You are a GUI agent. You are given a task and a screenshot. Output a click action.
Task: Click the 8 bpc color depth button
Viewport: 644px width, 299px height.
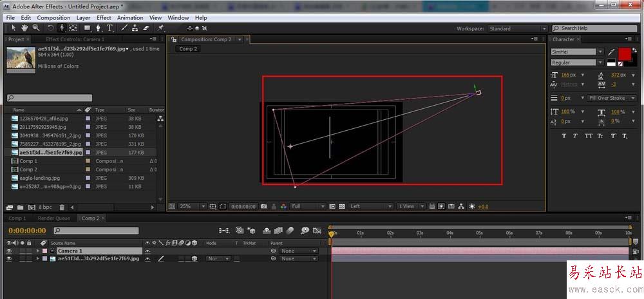[45, 207]
